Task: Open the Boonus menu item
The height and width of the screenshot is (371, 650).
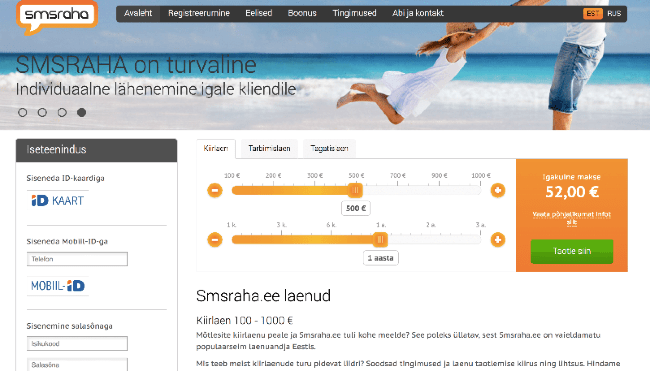Action: [x=302, y=13]
